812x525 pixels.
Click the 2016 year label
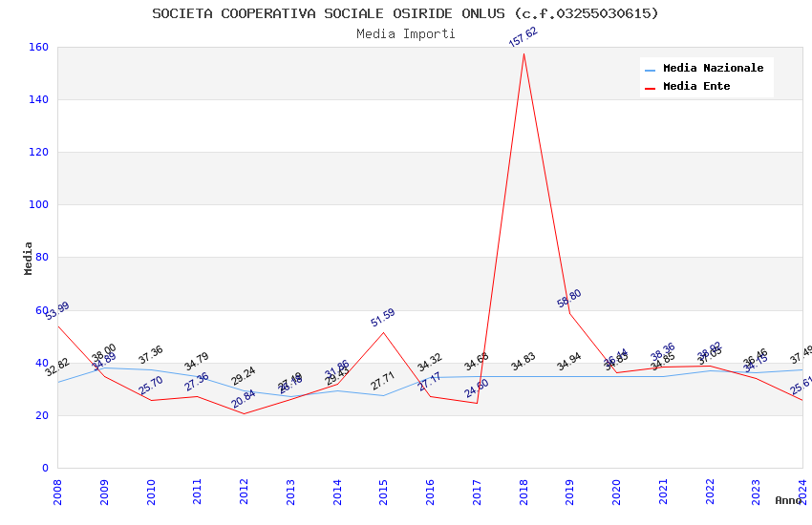(x=430, y=492)
